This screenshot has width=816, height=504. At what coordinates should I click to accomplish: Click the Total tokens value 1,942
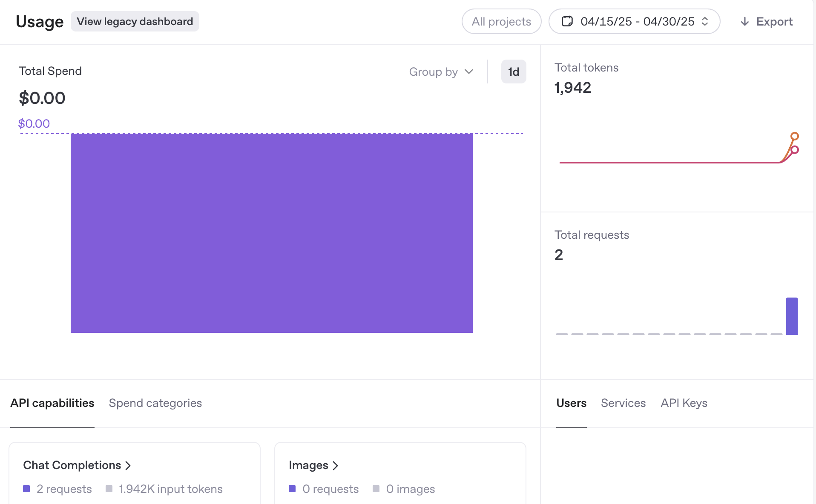[x=572, y=88]
